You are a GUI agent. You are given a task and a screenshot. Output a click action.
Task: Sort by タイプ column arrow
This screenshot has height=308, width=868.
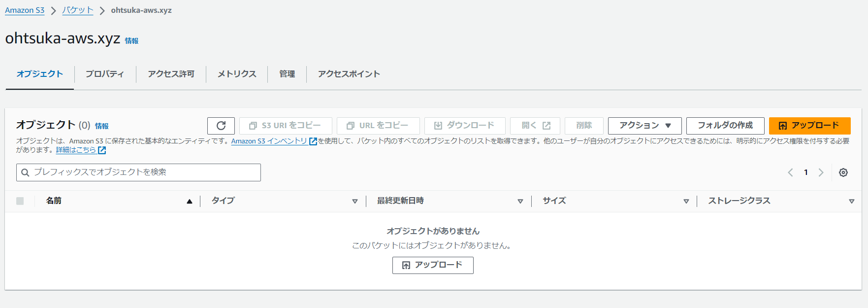click(355, 201)
